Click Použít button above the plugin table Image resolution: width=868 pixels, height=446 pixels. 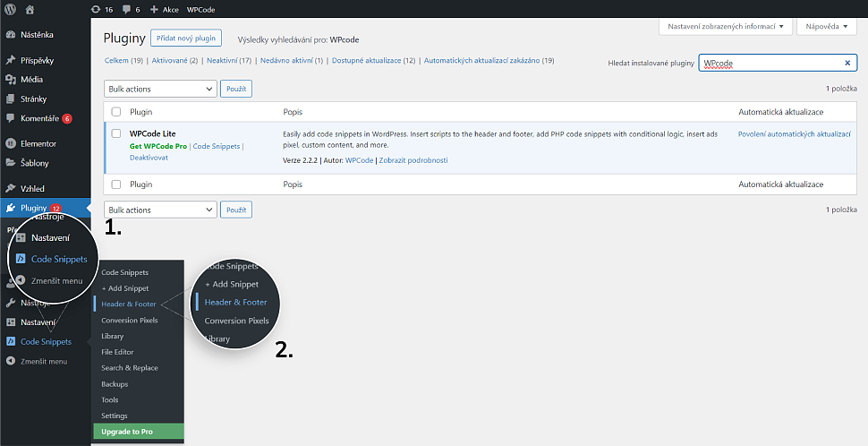click(236, 89)
